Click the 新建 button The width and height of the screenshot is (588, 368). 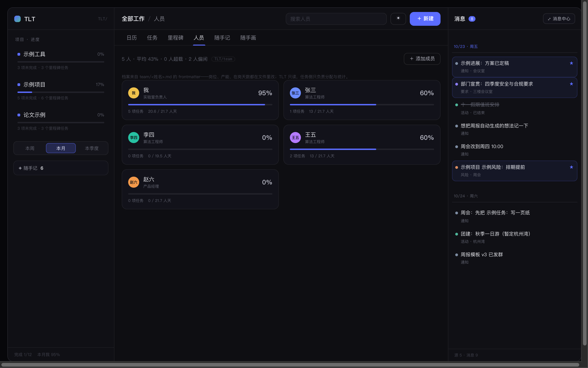click(425, 19)
